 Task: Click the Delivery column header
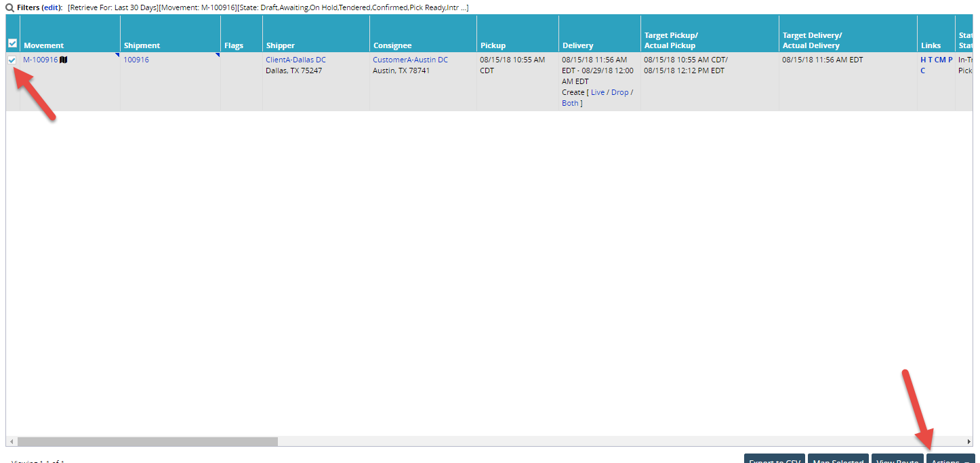577,45
